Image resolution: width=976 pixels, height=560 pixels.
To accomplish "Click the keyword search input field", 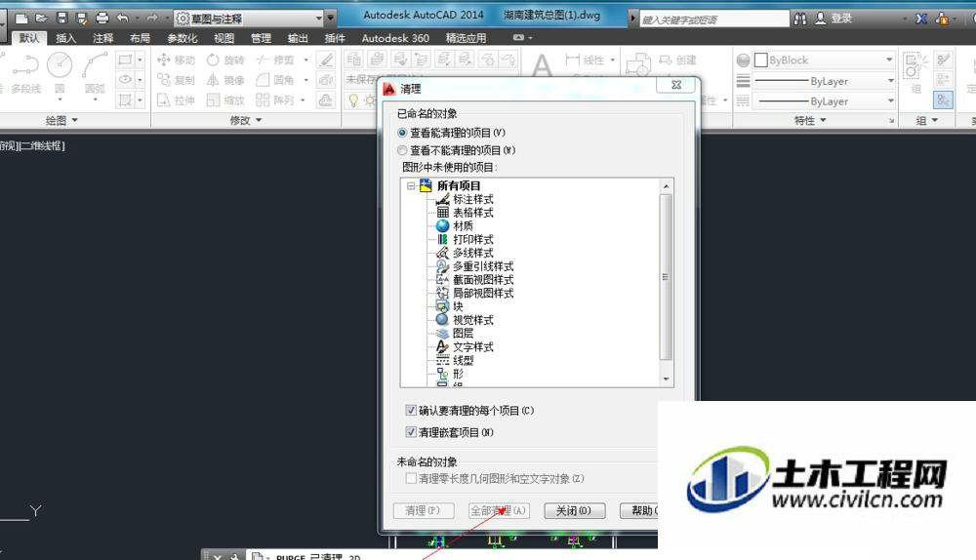I will coord(714,20).
